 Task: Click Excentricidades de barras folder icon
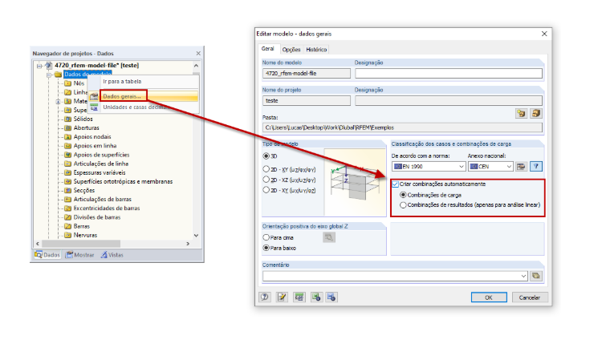67,208
